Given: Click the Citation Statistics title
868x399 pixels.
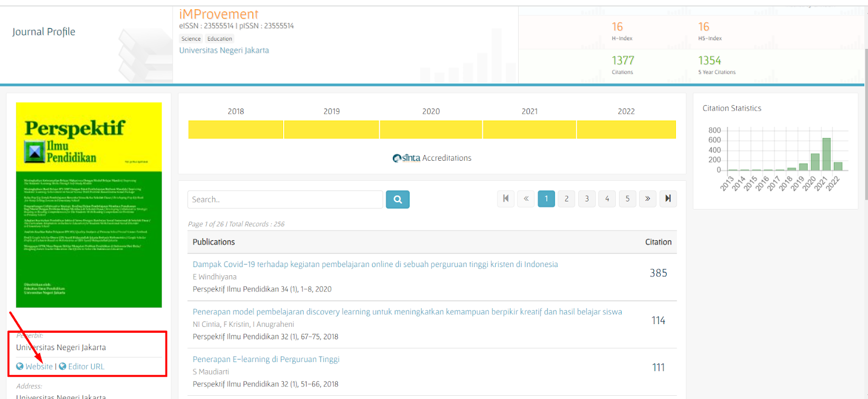Looking at the screenshot, I should click(732, 109).
